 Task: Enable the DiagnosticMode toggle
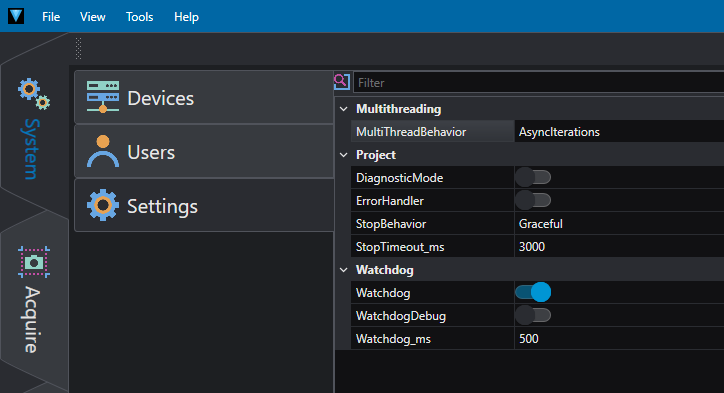(533, 177)
